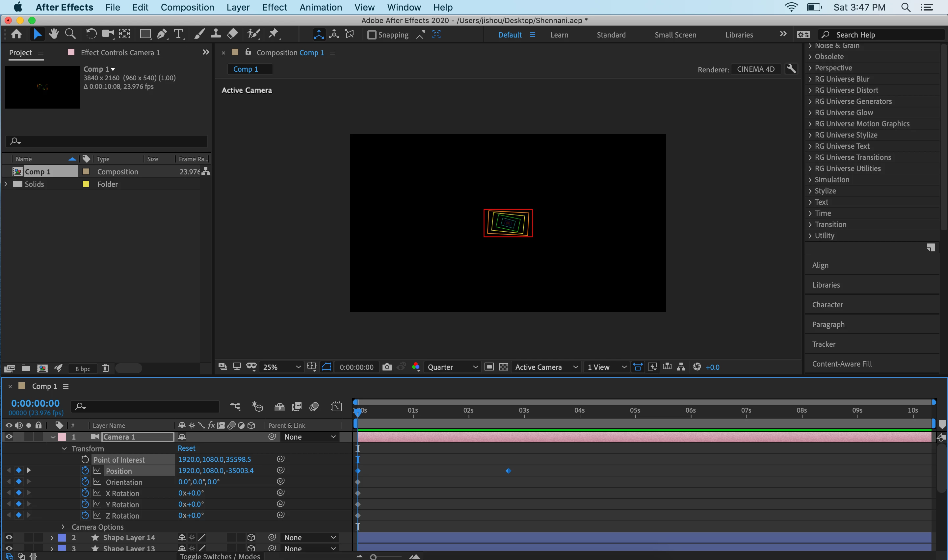Enable the Snapping checkbox
This screenshot has width=948, height=560.
pos(372,35)
